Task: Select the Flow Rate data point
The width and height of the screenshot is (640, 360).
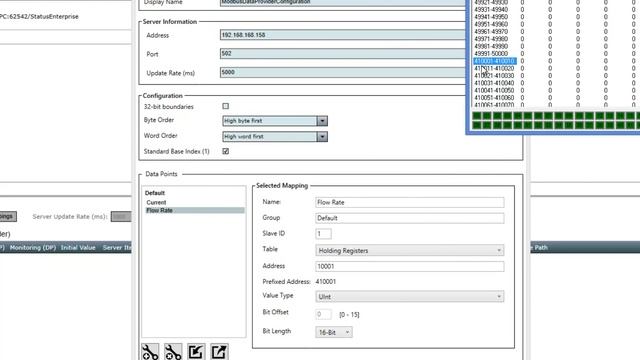Action: coord(195,210)
